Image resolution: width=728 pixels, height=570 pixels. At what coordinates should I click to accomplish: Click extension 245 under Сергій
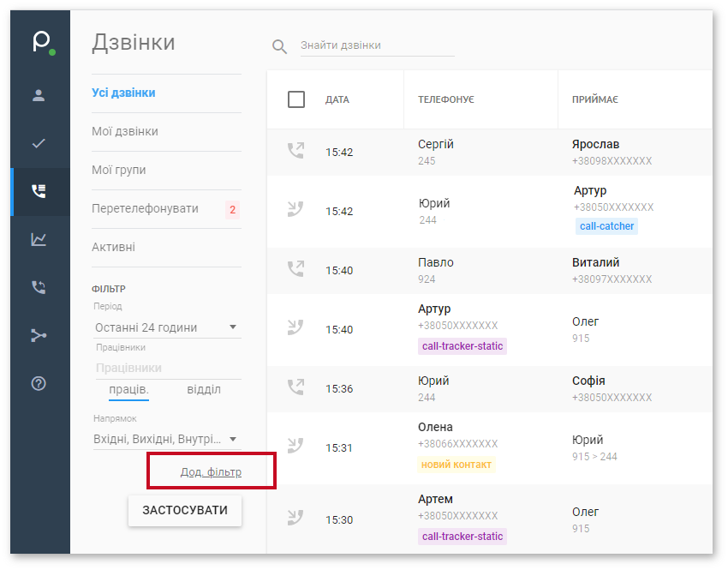click(x=427, y=161)
